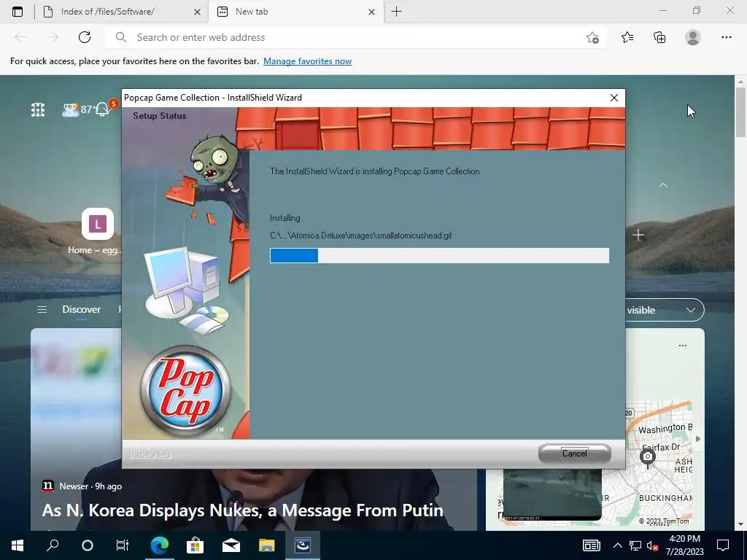Close the InstallShield Wizard dialog
The image size is (747, 560).
coord(614,98)
